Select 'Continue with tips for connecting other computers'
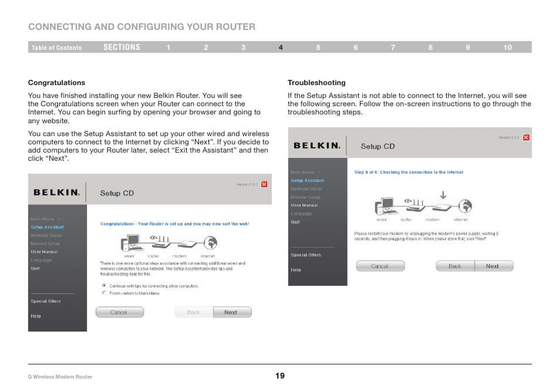Image resolution: width=560 pixels, height=392 pixels. coord(104,286)
